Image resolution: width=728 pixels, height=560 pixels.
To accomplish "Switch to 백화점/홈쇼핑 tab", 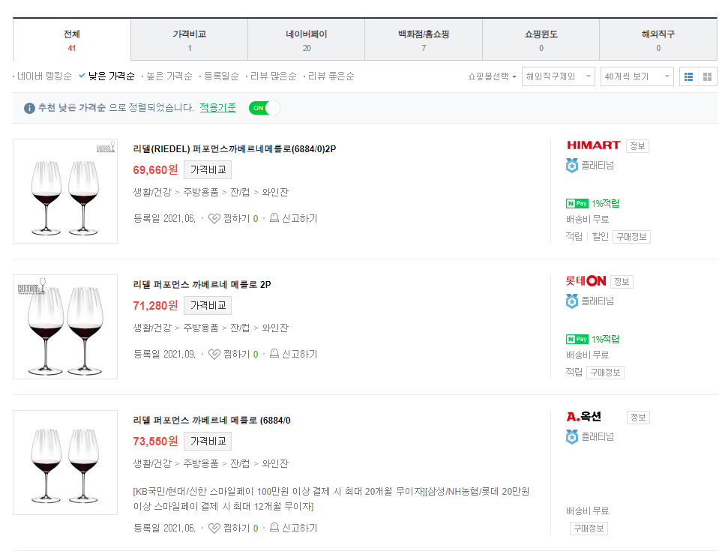I will point(424,40).
